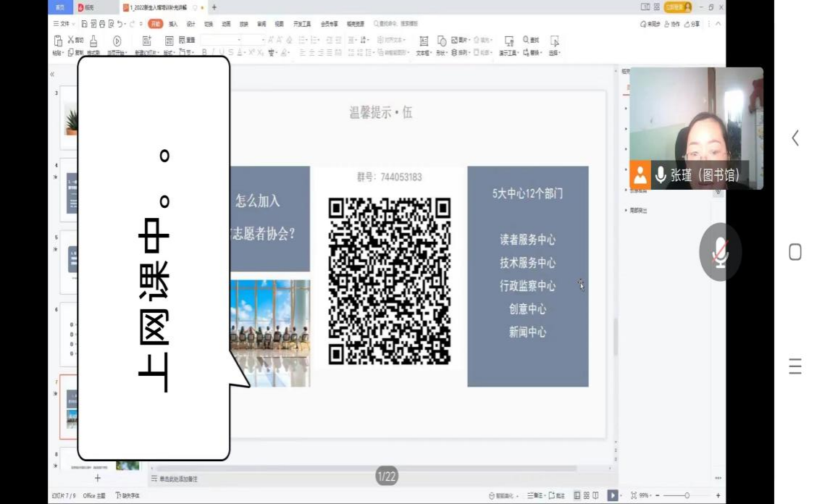Screen dimensions: 817x504
Task: Switch to Slide Sorter view in status bar
Action: 586,495
